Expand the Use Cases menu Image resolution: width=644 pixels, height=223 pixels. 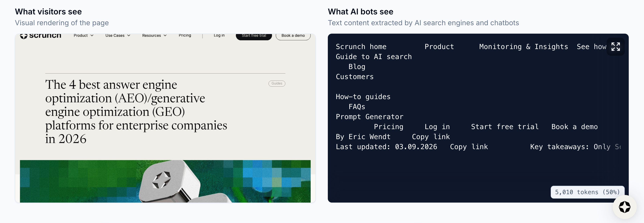click(118, 35)
